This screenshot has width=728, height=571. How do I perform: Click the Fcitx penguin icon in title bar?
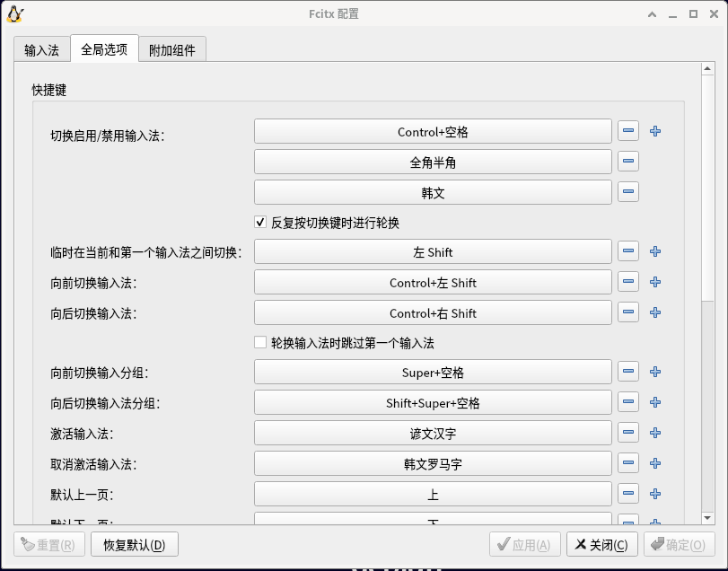click(15, 14)
